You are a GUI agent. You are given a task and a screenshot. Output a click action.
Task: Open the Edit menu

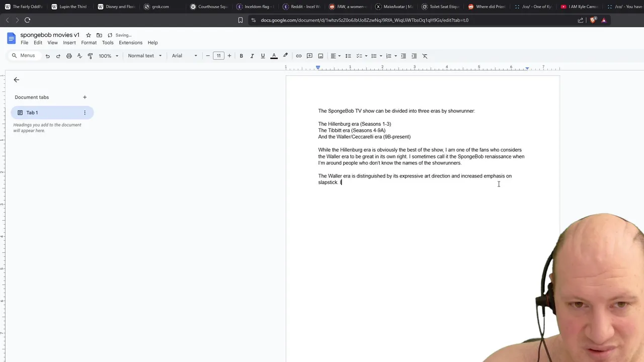point(38,43)
